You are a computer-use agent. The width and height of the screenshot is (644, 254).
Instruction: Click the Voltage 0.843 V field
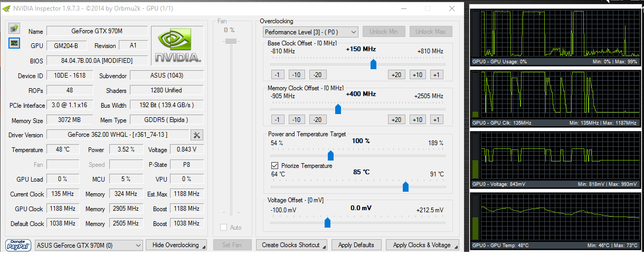click(x=187, y=150)
